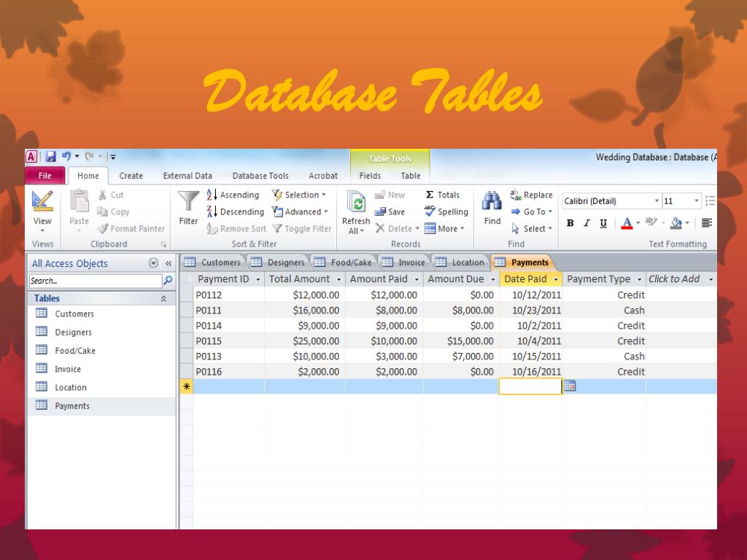Viewport: 747px width, 560px height.
Task: Toggle Italic text formatting
Action: 587,223
